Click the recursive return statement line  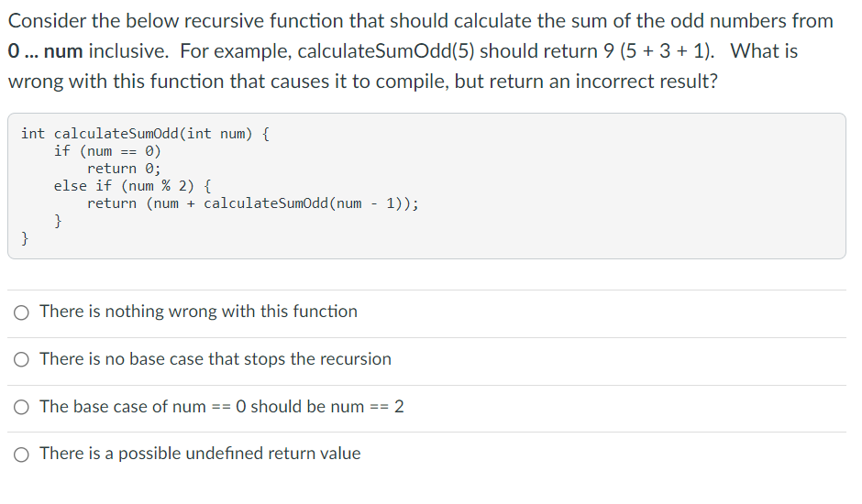pos(253,203)
